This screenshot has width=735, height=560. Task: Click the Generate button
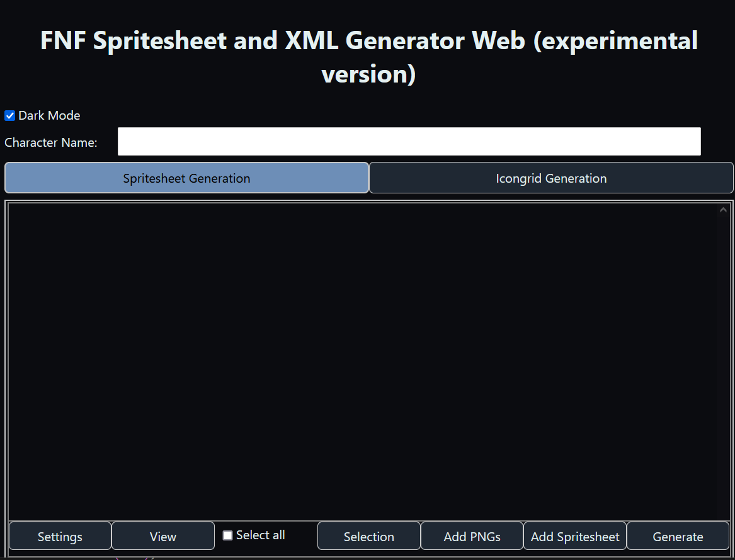678,536
